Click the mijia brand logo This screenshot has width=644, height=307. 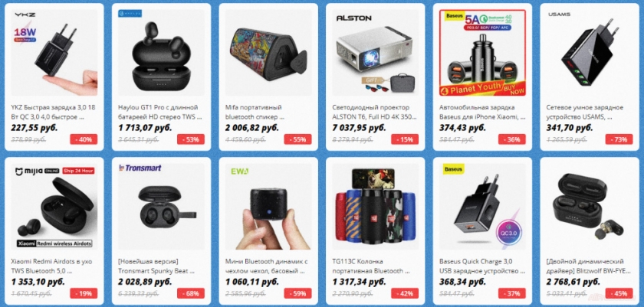click(x=37, y=171)
